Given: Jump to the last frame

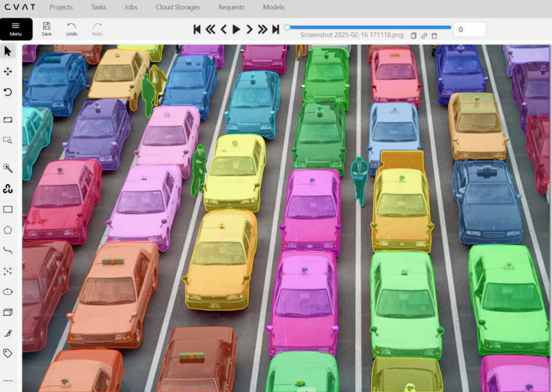Looking at the screenshot, I should (x=275, y=29).
